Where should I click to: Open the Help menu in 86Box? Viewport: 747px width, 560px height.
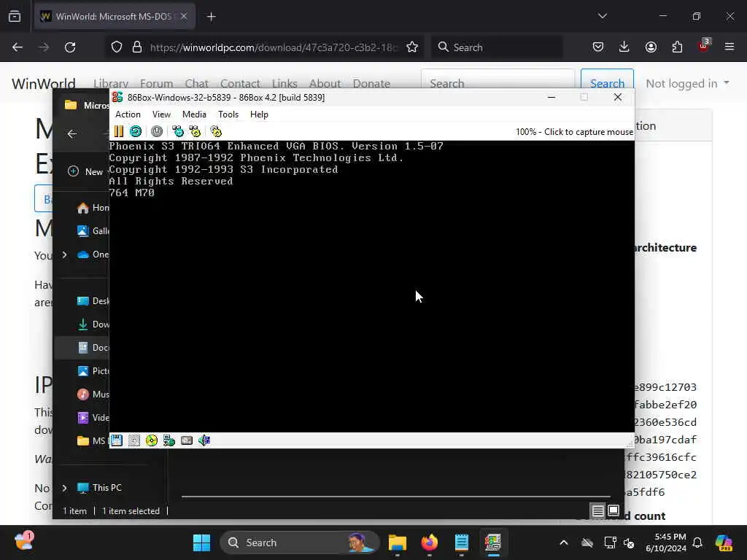[x=259, y=114]
